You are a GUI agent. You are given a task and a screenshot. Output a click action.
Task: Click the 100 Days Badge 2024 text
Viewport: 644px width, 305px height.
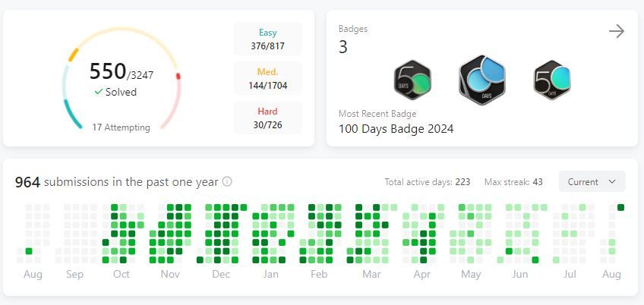click(396, 129)
